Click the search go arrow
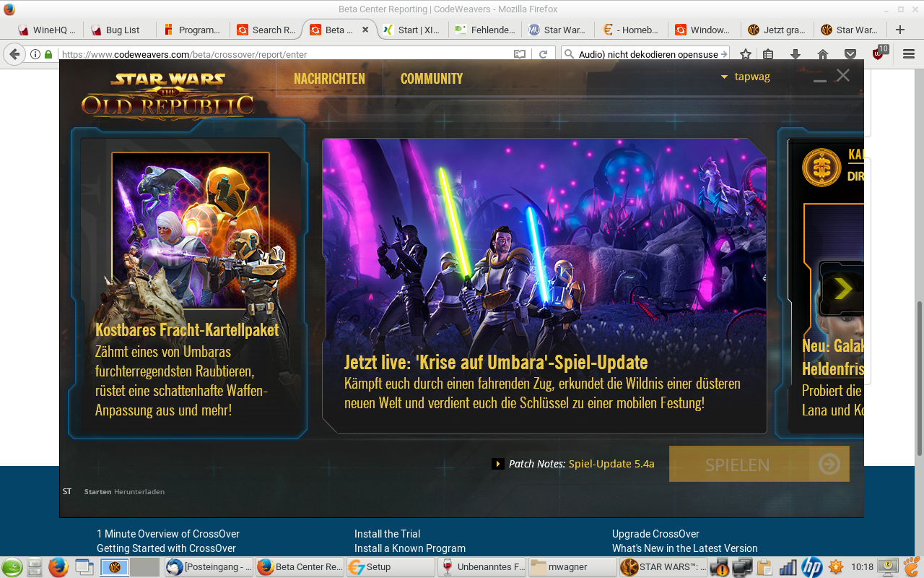This screenshot has height=578, width=924. tap(724, 54)
